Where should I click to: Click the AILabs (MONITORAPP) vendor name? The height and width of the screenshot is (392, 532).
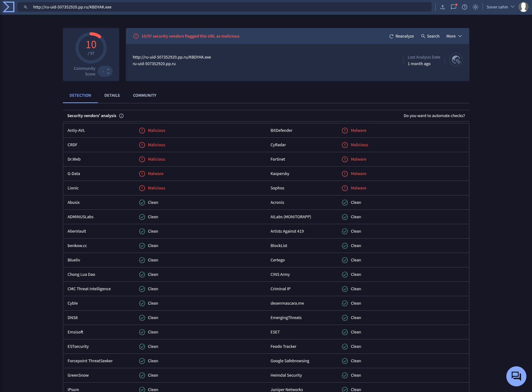coord(291,217)
